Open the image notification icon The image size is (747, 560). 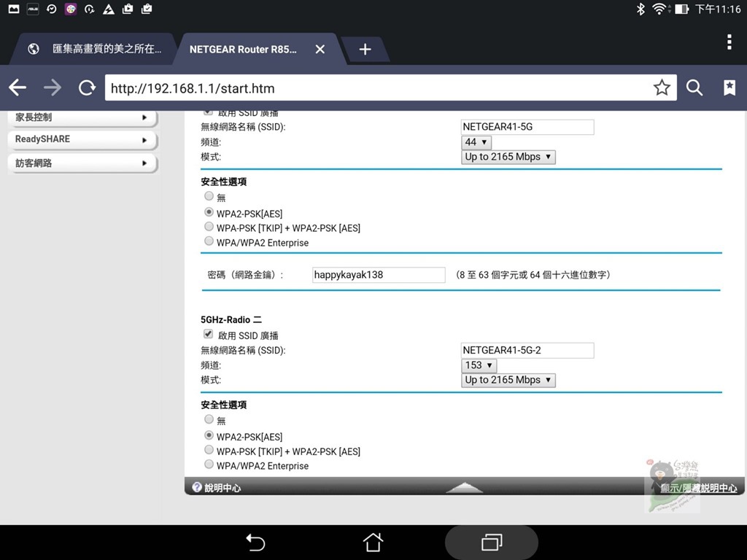[14, 9]
